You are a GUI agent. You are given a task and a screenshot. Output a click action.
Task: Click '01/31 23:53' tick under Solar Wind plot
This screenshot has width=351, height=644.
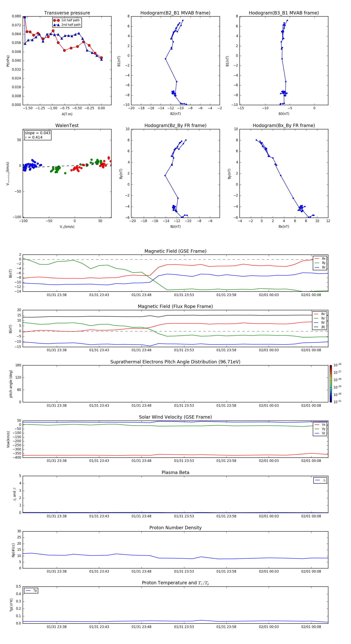(184, 461)
